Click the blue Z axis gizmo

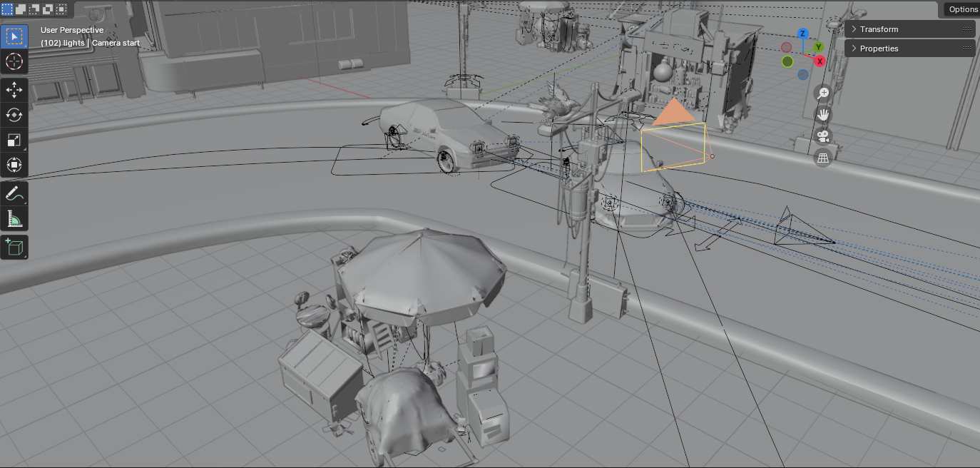(802, 34)
